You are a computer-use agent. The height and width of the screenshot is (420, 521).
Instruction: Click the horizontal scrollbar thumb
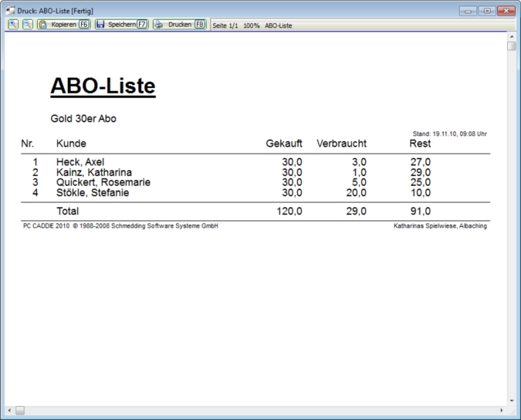20,410
